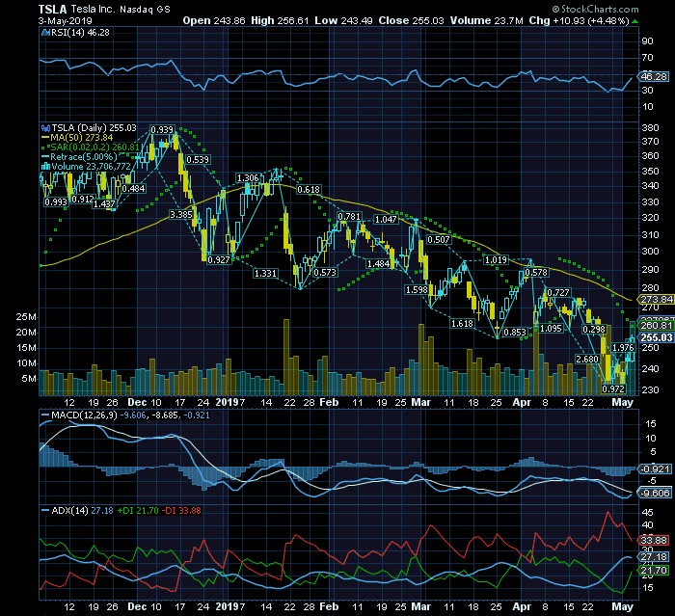Viewport: 675px width, 616px height.
Task: Click the 3.385 retracement label
Action: click(181, 214)
